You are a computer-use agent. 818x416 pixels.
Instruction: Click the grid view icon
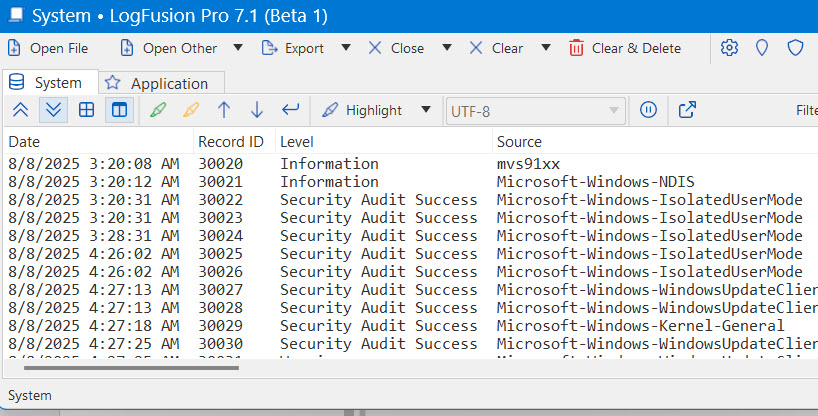[x=87, y=110]
